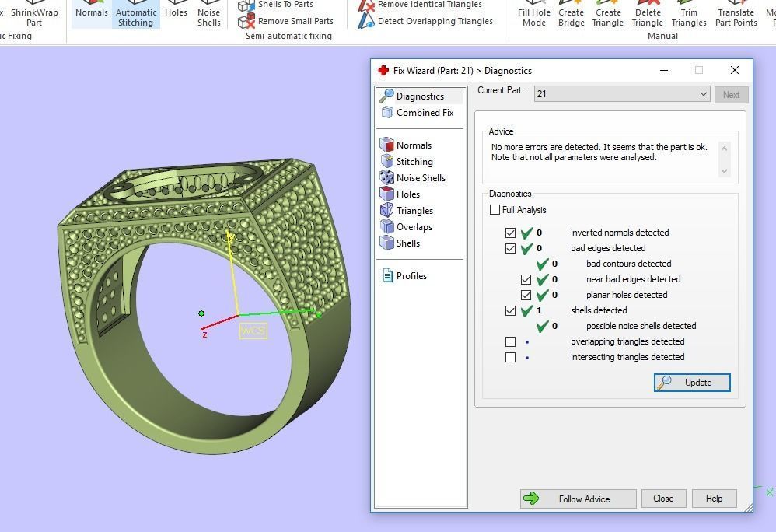776x532 pixels.
Task: Open the Stitching fix page
Action: tap(407, 161)
